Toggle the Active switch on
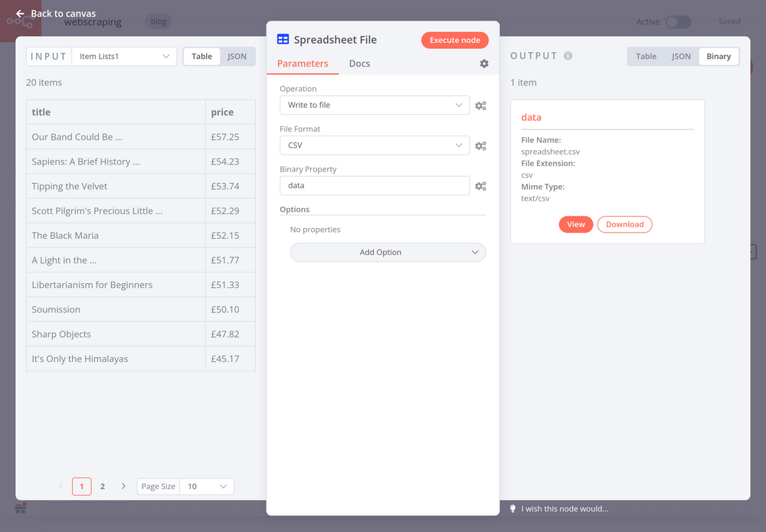The width and height of the screenshot is (766, 532). 678,23
